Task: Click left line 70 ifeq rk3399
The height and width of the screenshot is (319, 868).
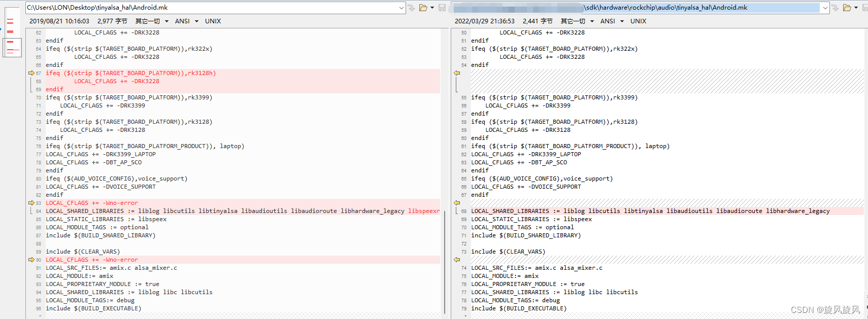Action: pos(129,97)
